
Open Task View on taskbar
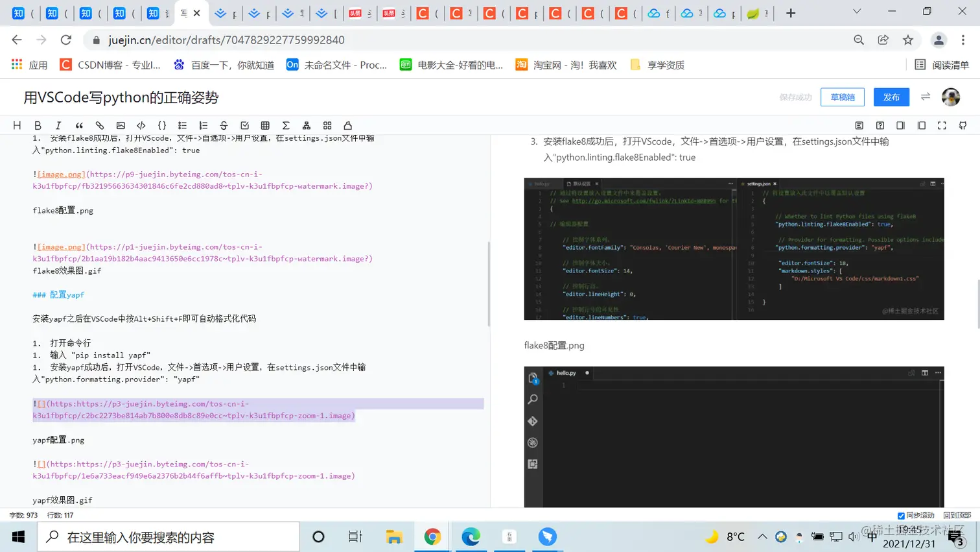click(x=355, y=537)
